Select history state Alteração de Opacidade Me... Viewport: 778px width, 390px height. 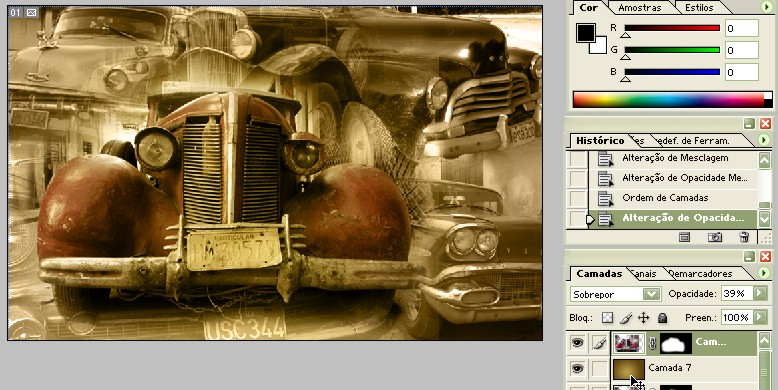tap(685, 178)
